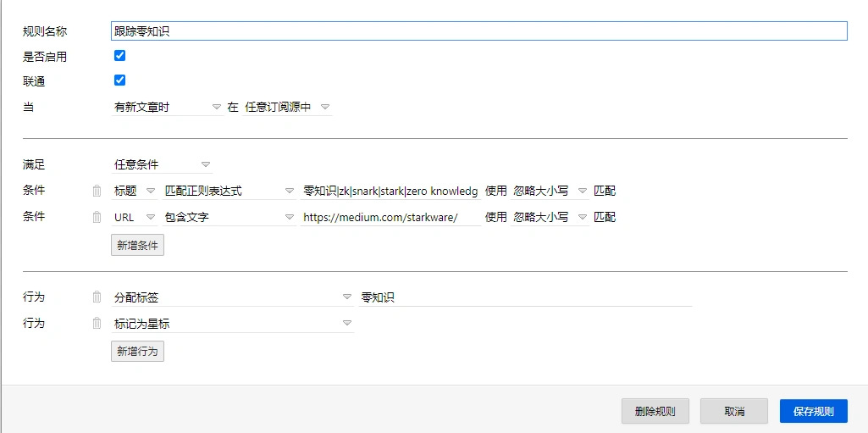Toggle the 联通 checkbox

pos(119,80)
